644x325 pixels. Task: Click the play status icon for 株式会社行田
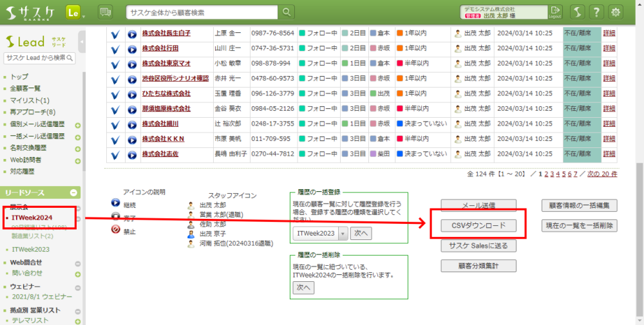132,48
